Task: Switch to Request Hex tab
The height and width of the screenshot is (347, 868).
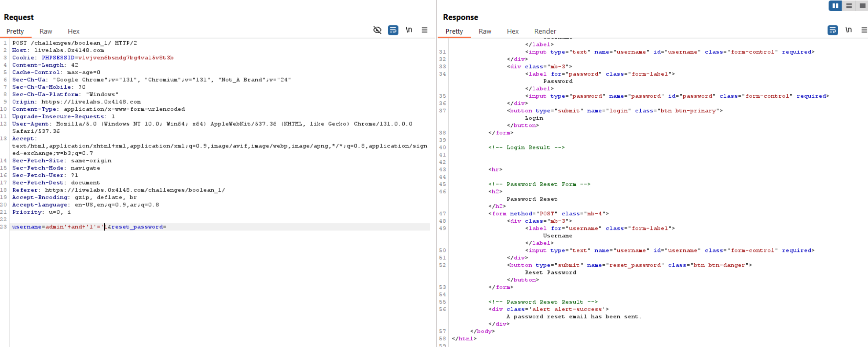Action: point(73,31)
